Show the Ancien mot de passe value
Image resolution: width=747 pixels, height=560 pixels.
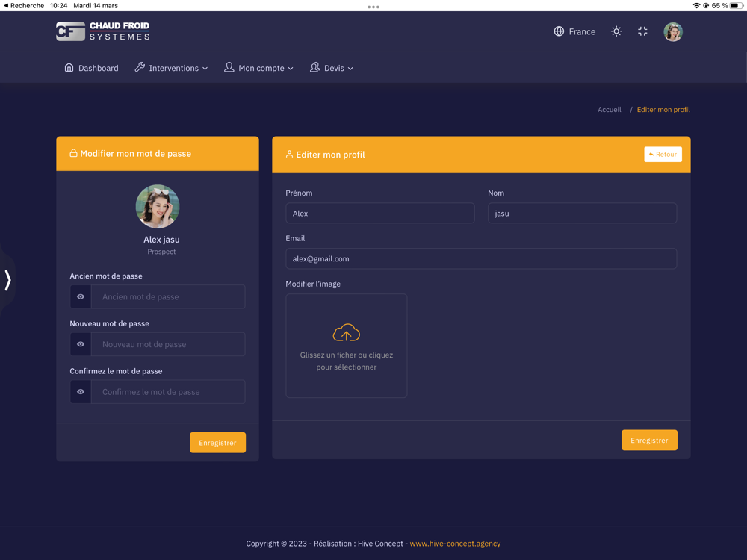point(81,296)
